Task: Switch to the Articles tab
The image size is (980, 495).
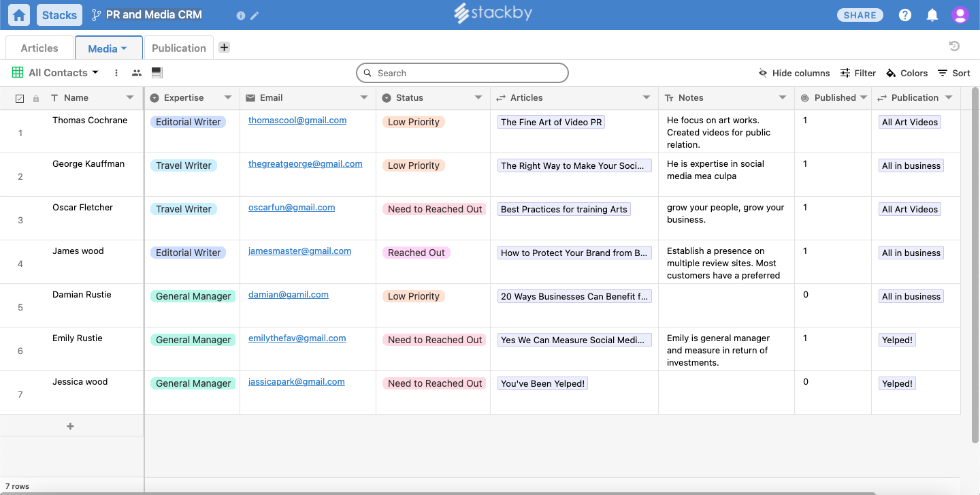Action: tap(39, 48)
